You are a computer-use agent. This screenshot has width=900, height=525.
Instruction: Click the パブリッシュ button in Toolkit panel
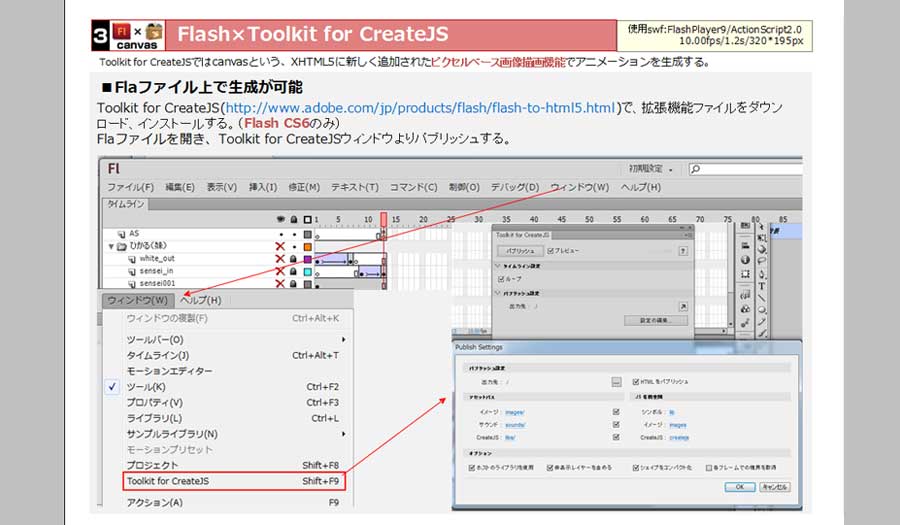tap(520, 251)
